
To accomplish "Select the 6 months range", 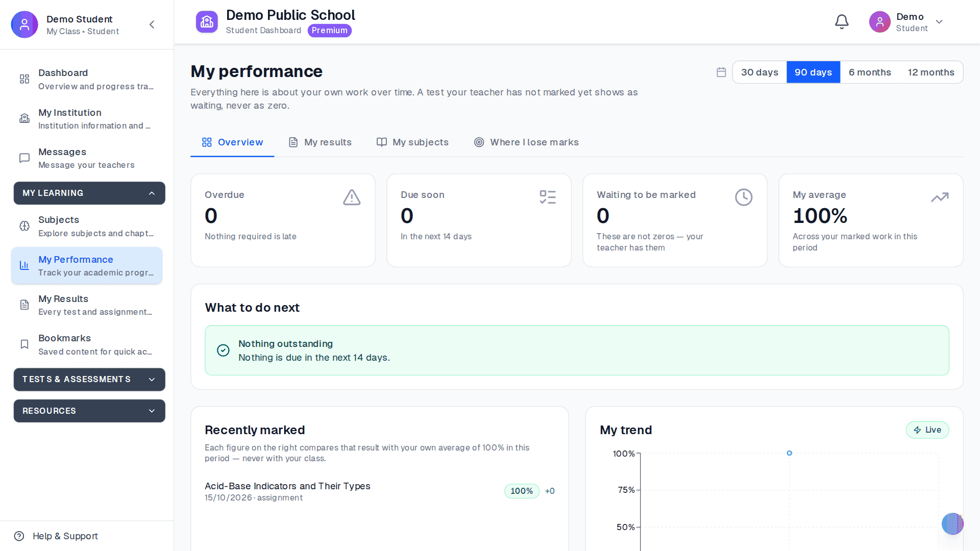I will [x=870, y=72].
